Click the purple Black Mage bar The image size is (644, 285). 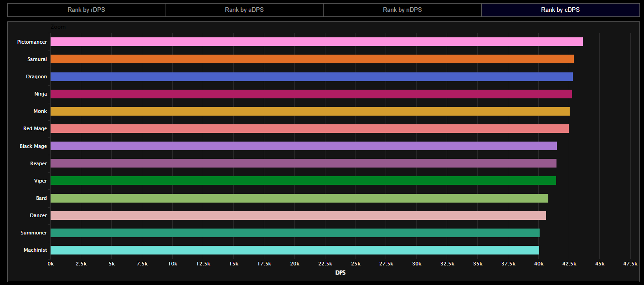coord(304,146)
